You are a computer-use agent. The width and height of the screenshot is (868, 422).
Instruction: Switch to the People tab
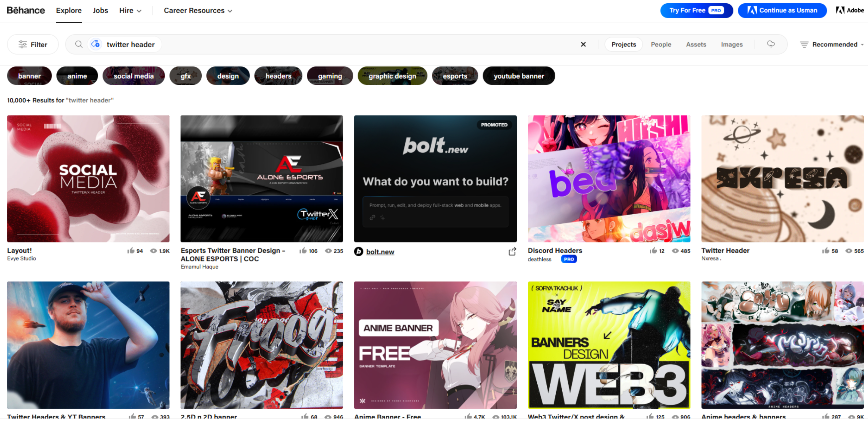[x=661, y=44]
